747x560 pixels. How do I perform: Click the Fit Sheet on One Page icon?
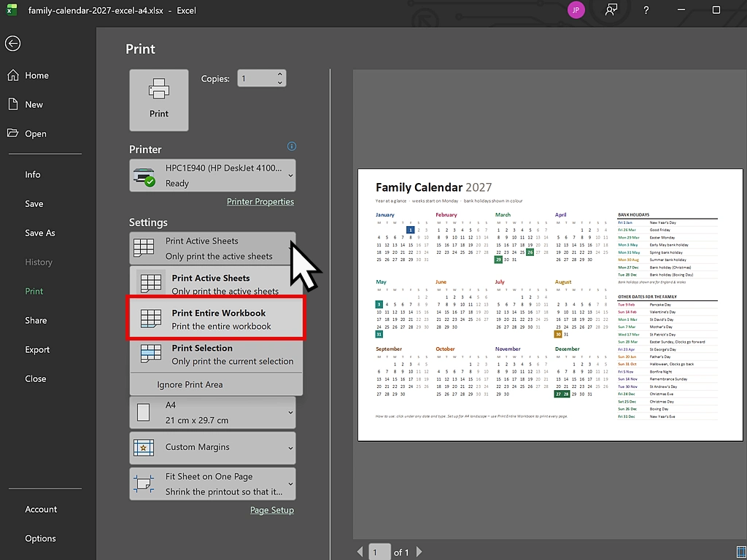point(144,484)
